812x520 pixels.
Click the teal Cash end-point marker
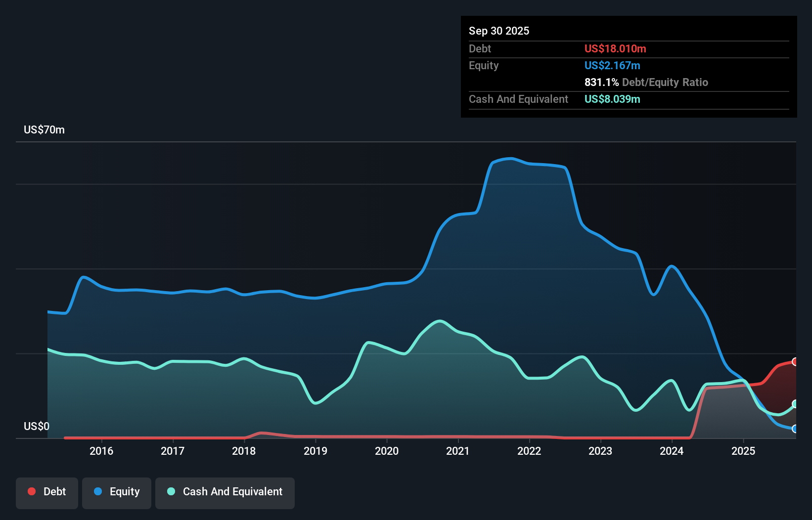795,404
